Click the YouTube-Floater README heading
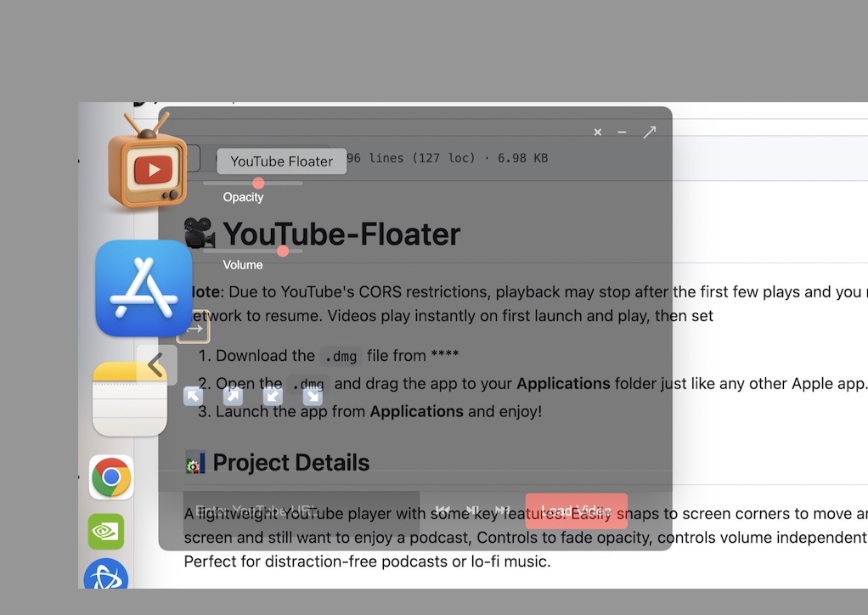868x615 pixels. click(x=341, y=234)
